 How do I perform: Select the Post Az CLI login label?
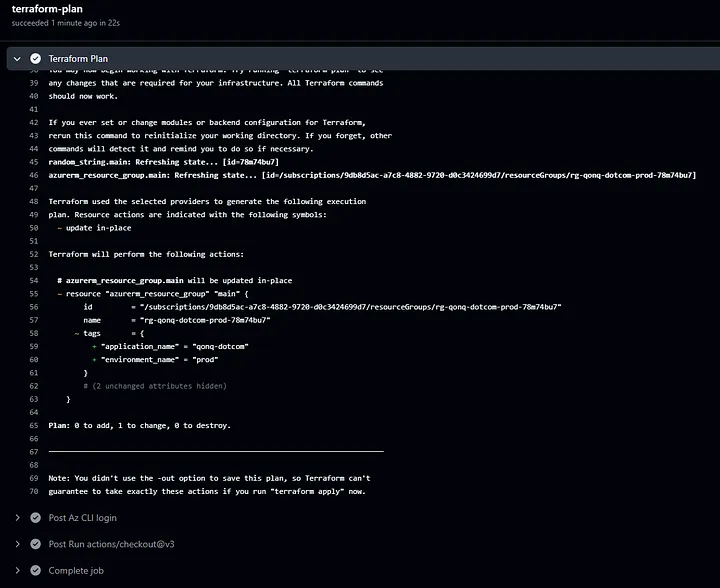[x=83, y=518]
